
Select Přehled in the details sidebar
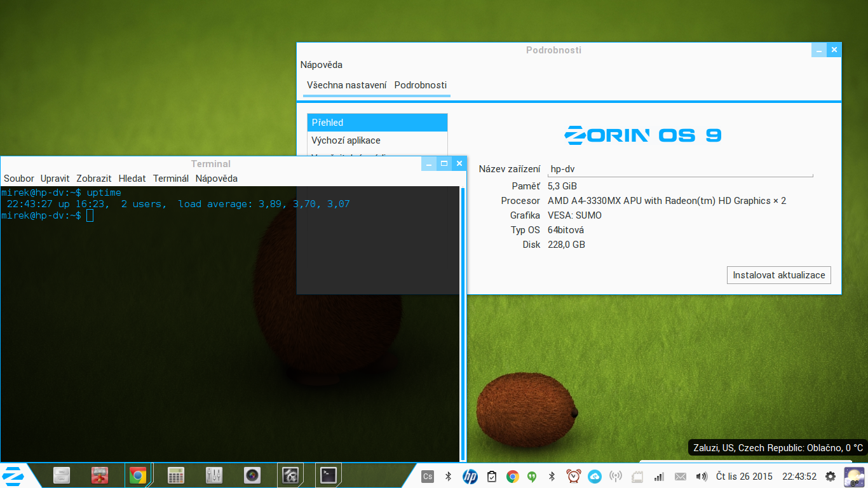377,123
